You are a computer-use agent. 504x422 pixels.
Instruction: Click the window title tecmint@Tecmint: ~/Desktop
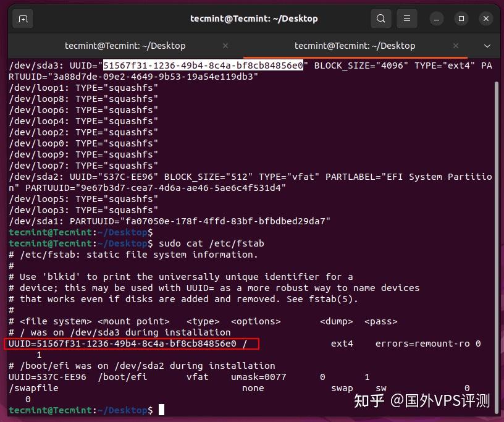point(254,19)
